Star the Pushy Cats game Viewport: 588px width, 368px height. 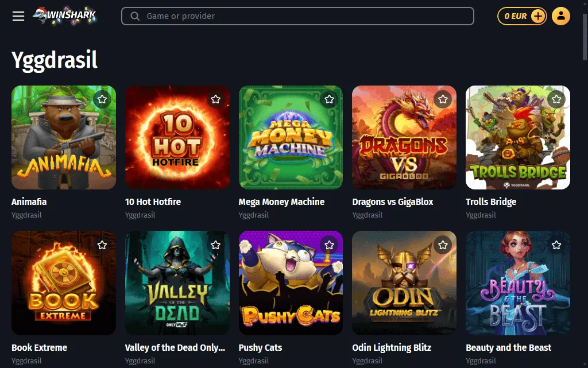[x=329, y=245]
